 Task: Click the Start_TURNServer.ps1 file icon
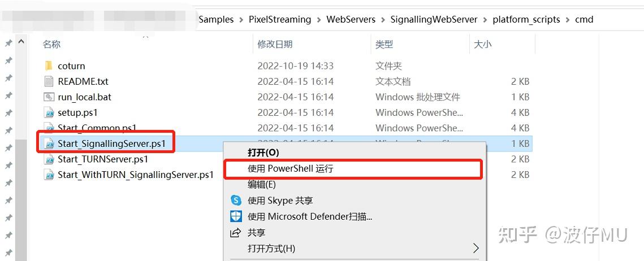pyautogui.click(x=49, y=159)
